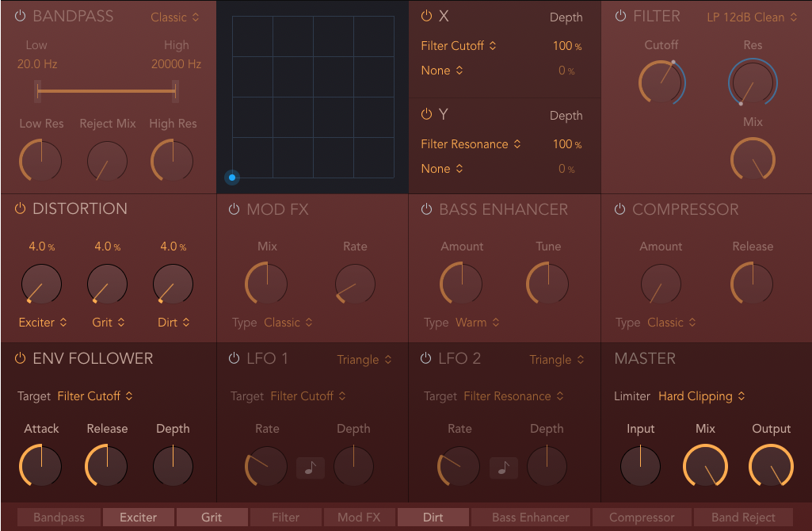Click the Master Input knob
812x531 pixels.
tap(640, 466)
